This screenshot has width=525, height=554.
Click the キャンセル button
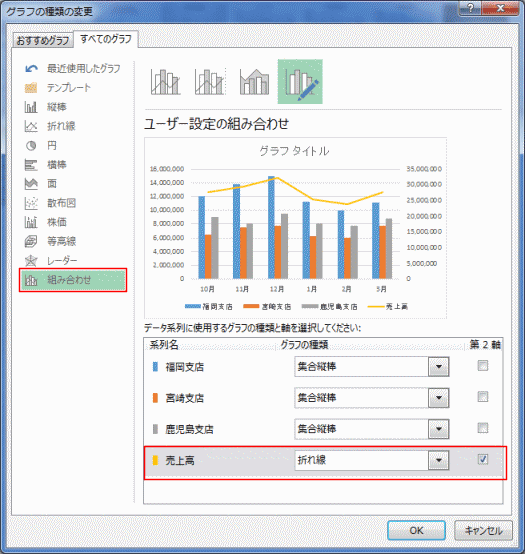483,530
